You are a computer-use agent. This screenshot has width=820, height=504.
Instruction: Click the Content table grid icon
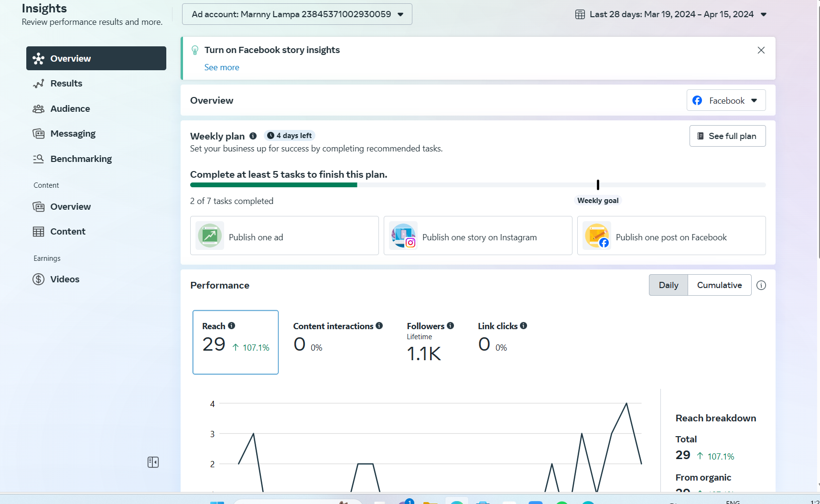coord(38,232)
